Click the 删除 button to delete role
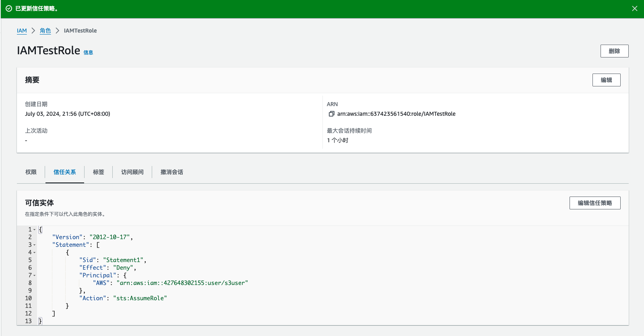 614,51
